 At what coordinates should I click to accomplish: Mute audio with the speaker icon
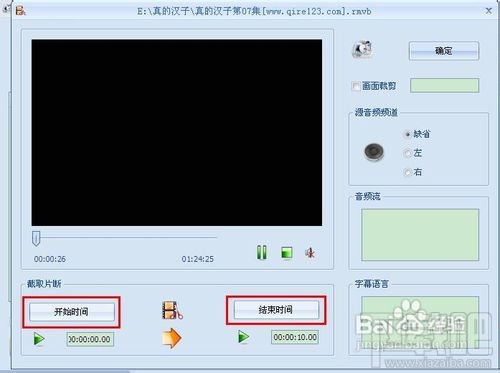pyautogui.click(x=310, y=253)
